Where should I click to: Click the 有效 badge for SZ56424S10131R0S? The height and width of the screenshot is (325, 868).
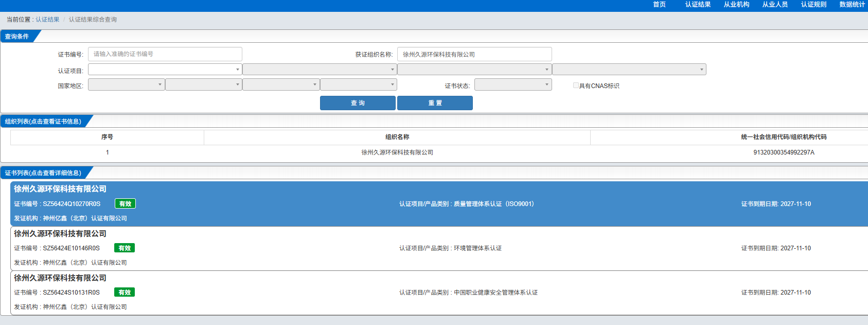[x=125, y=293]
